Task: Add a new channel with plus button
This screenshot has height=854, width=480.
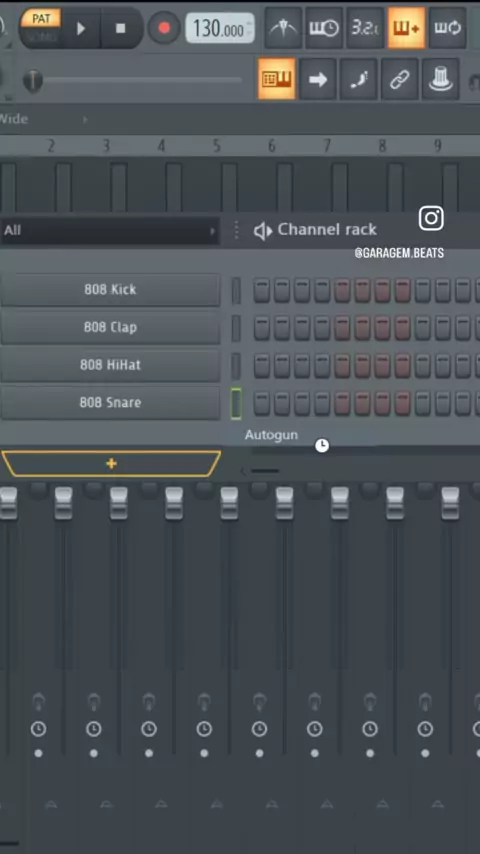Action: click(x=111, y=463)
